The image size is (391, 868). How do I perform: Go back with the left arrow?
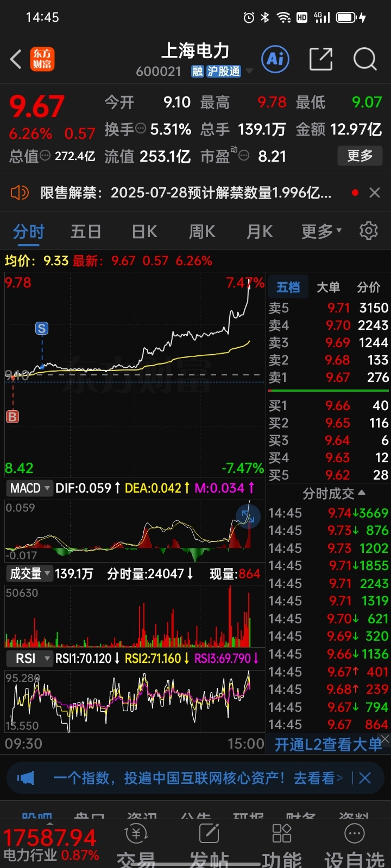(16, 59)
